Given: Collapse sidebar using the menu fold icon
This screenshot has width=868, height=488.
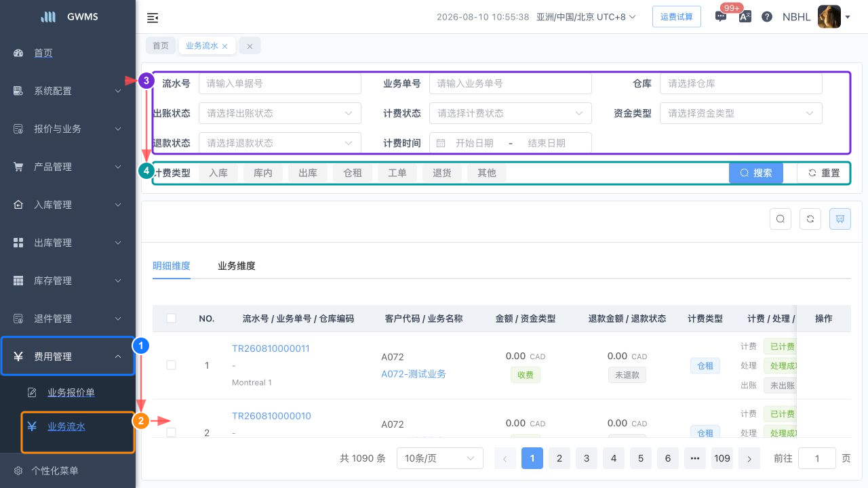Looking at the screenshot, I should coord(153,18).
